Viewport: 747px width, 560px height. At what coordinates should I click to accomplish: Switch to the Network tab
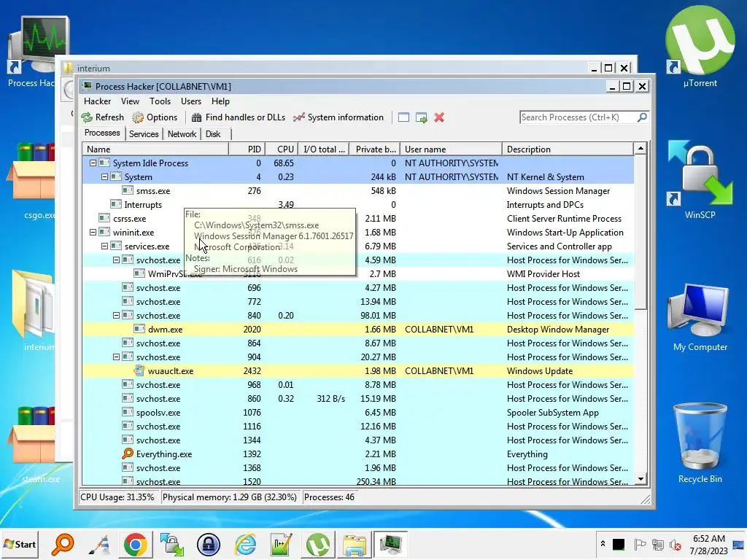click(182, 134)
